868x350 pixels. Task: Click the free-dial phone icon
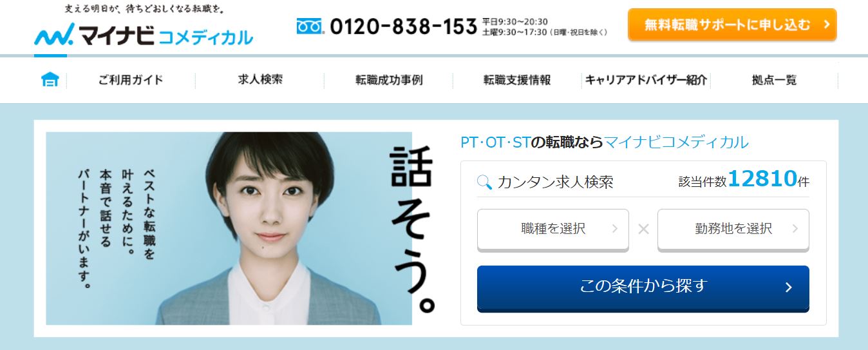[310, 26]
